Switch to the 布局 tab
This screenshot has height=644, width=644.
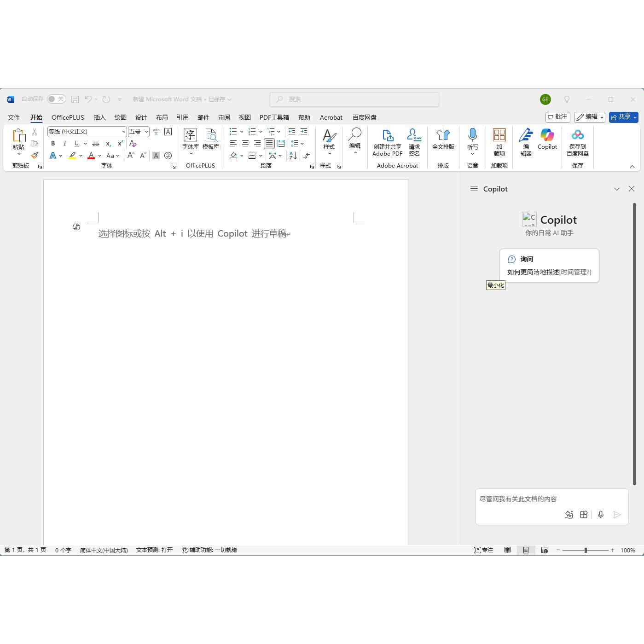(162, 117)
